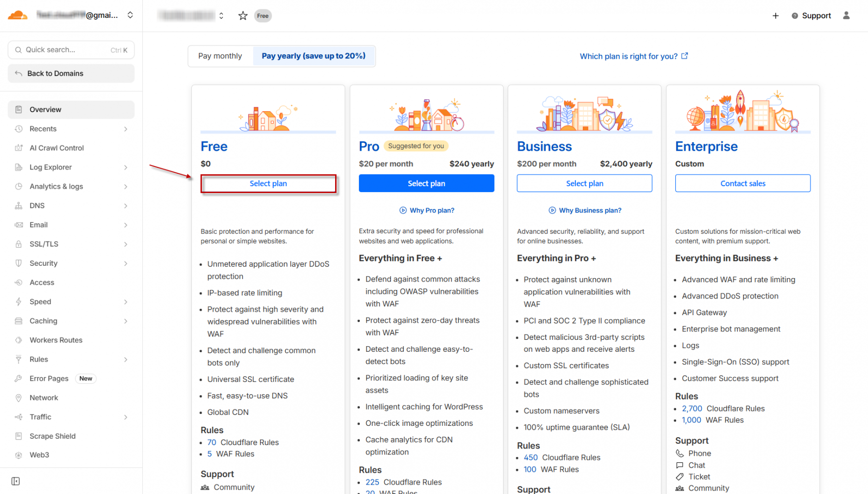Expand Analytics & logs section
The height and width of the screenshot is (494, 868).
point(126,187)
